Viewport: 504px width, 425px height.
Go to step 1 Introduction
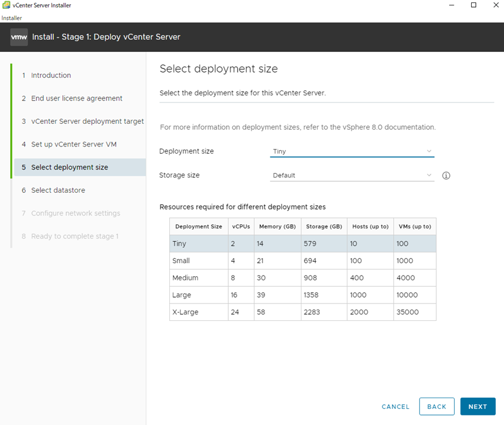click(x=51, y=76)
